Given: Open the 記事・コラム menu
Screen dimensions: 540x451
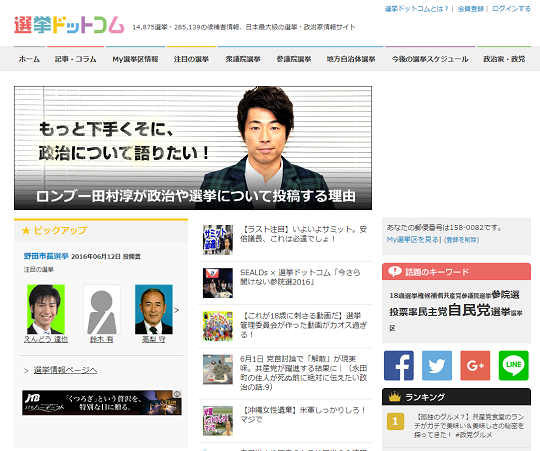Looking at the screenshot, I should tap(76, 59).
